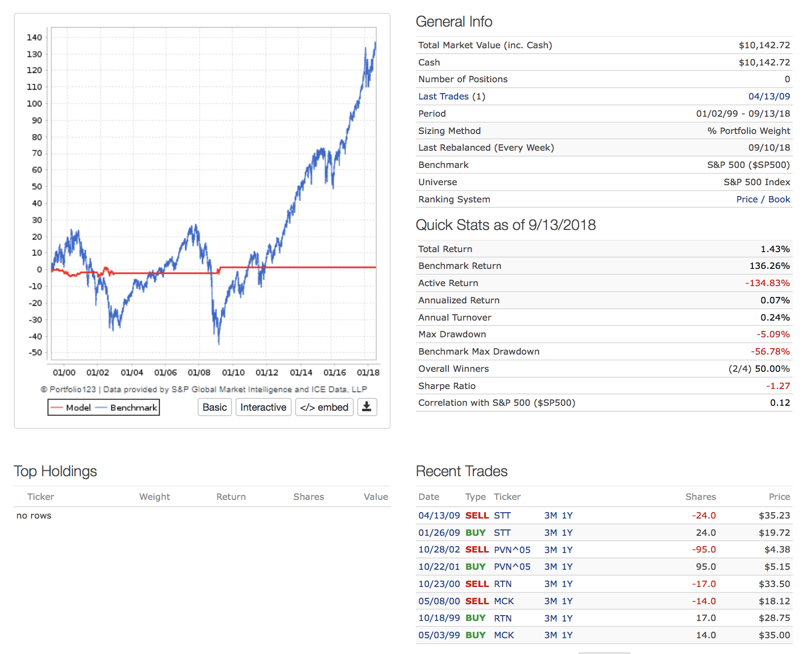Click the 10/22/01 trade date
The width and height of the screenshot is (812, 654).
coord(439,567)
